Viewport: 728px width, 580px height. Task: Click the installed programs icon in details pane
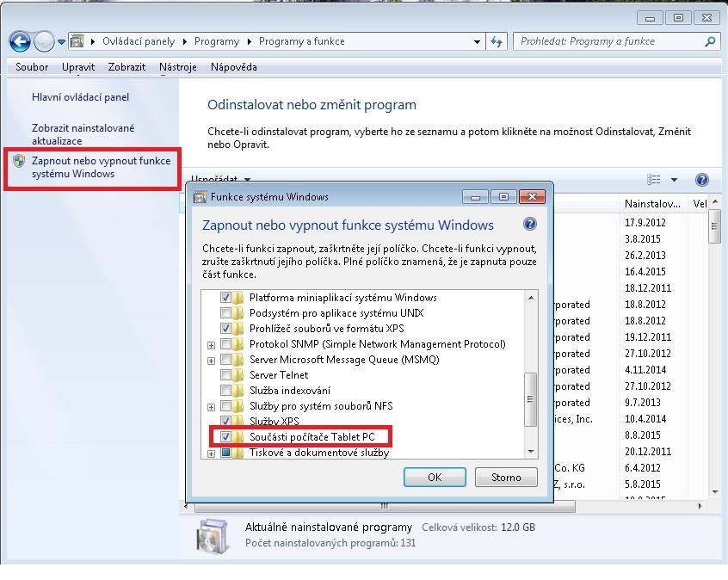pos(213,537)
